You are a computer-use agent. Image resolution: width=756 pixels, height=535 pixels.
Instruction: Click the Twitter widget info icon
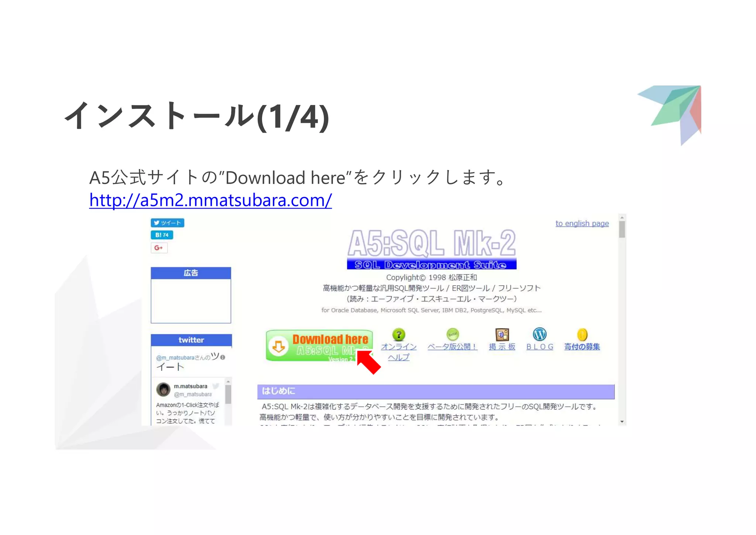223,357
